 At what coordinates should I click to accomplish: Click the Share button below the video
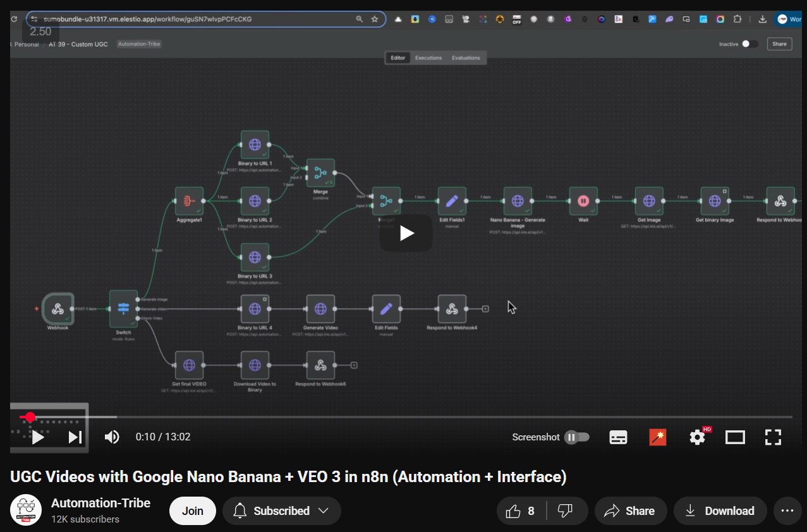tap(629, 511)
